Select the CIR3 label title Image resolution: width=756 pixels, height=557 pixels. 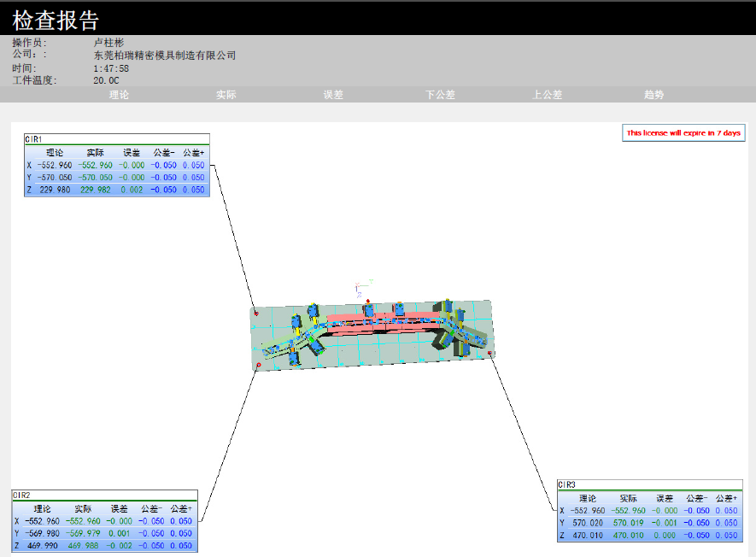click(567, 484)
